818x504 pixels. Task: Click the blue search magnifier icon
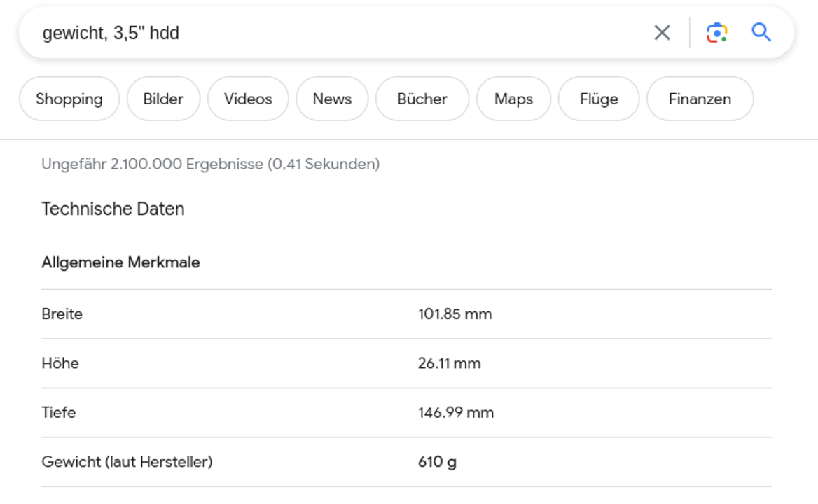(761, 31)
